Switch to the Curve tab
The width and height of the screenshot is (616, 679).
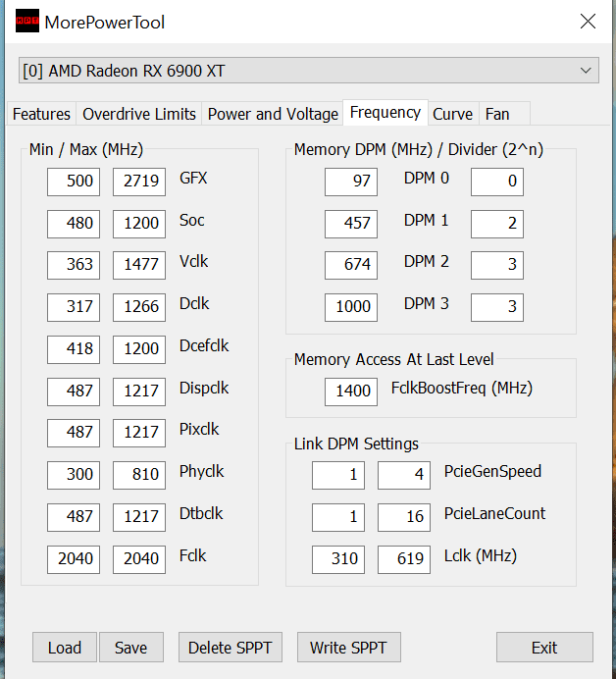[x=453, y=114]
